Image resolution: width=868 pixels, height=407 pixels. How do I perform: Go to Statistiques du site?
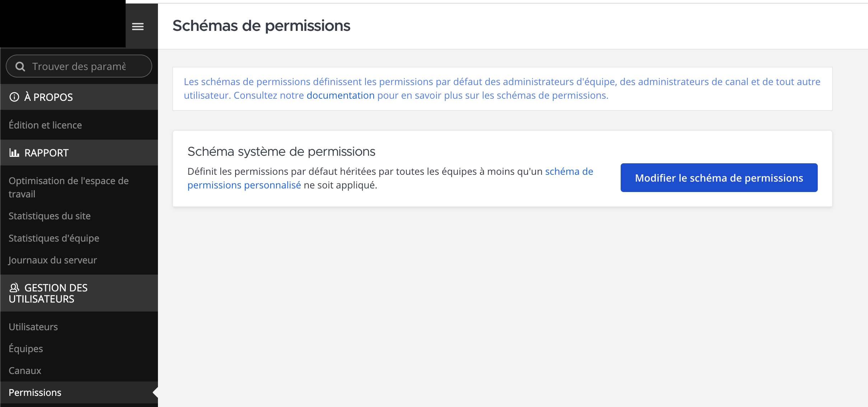tap(50, 216)
